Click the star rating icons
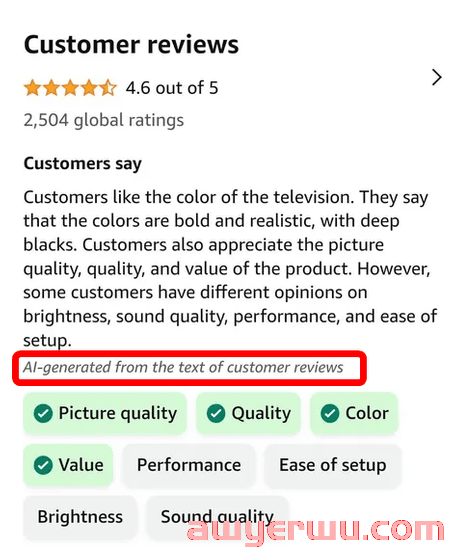 [70, 88]
